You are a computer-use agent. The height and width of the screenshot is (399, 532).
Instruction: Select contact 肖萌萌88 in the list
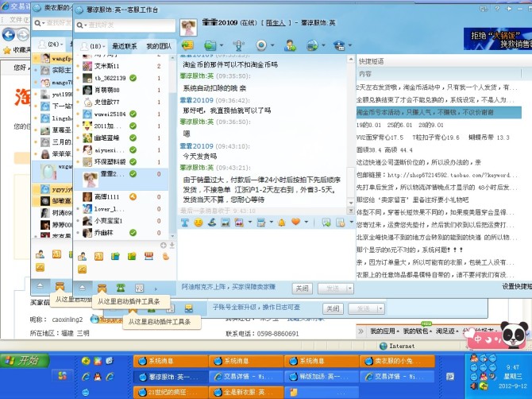pos(121,90)
